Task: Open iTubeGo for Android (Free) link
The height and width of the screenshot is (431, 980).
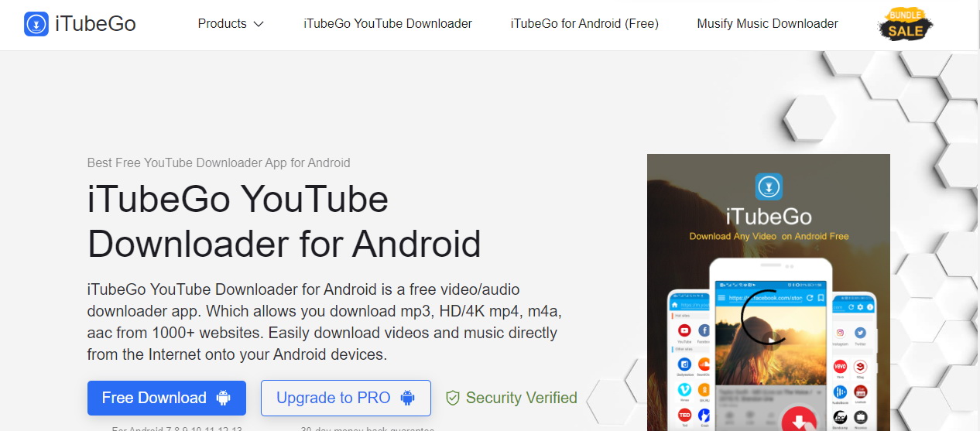Action: point(584,24)
